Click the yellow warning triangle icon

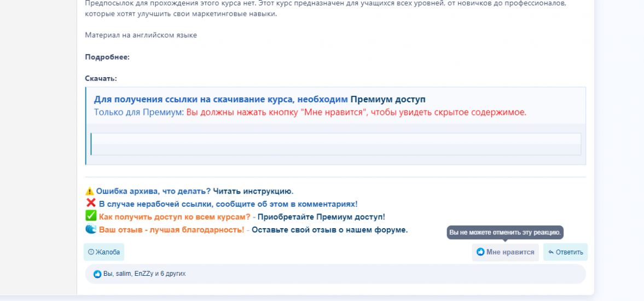(90, 192)
